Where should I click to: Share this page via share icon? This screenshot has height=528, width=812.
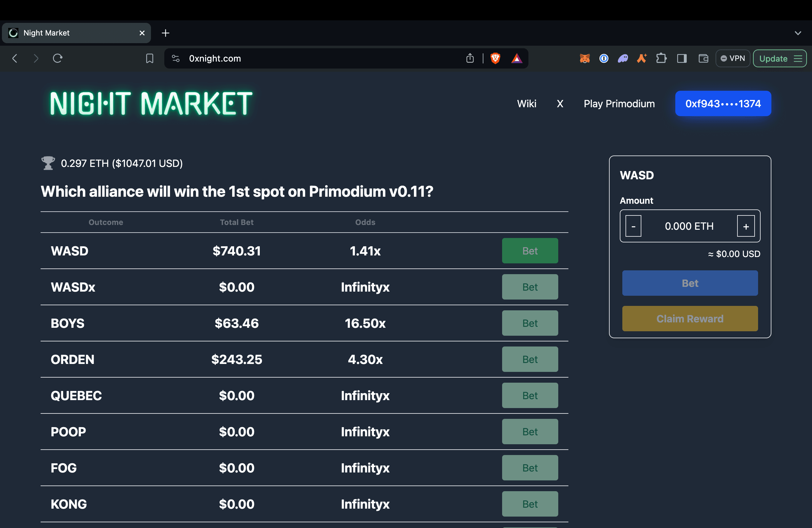click(470, 58)
